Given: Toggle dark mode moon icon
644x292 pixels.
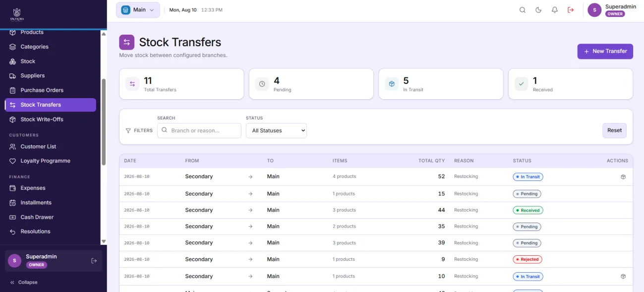Looking at the screenshot, I should tap(538, 10).
